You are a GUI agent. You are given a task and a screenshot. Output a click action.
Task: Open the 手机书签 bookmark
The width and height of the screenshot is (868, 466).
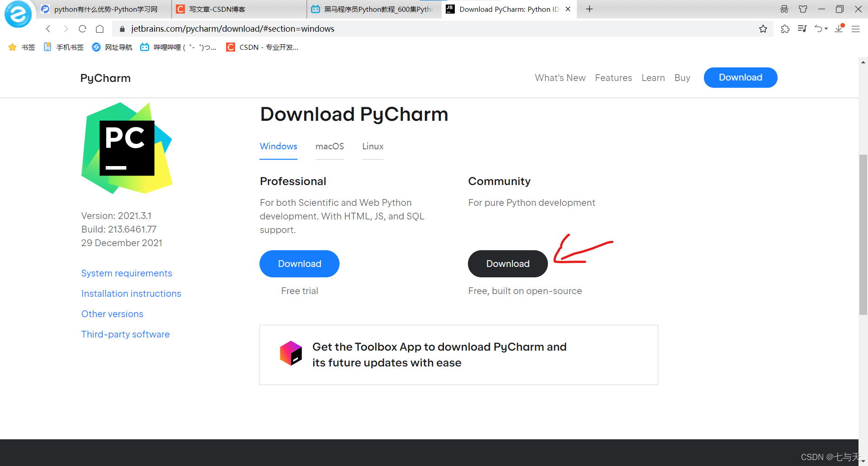tap(64, 47)
